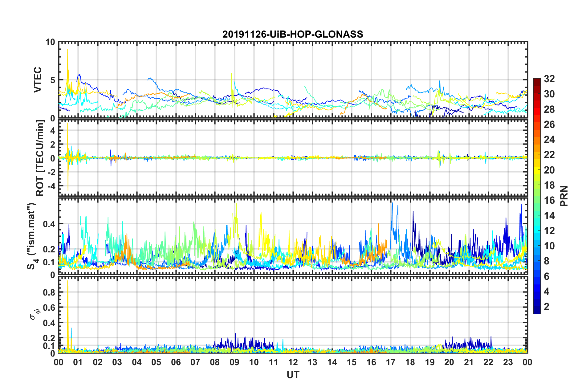Screen dimensions: 586x392
Task: Click ROT y-axis tick -2
Action: [51, 172]
